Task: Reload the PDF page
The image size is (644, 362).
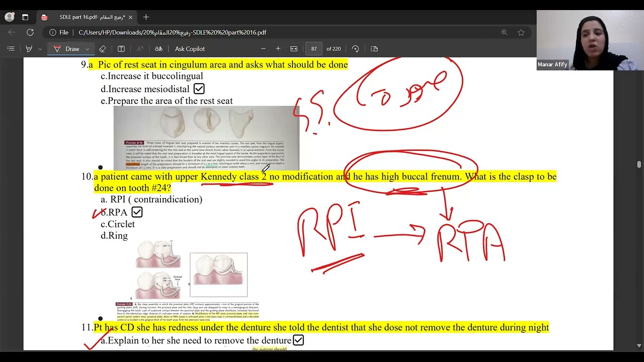Action: [30, 32]
